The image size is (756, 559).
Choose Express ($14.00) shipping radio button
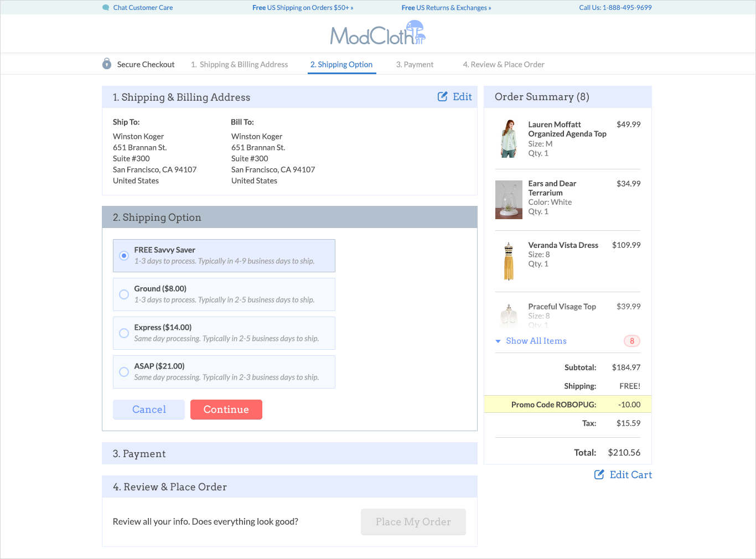point(124,333)
